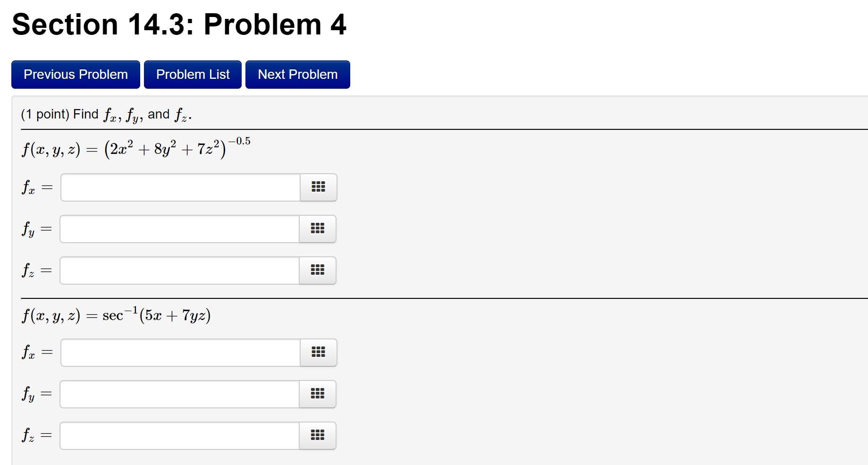Click the Previous Problem button
Viewport: 868px width, 465px height.
pos(75,74)
